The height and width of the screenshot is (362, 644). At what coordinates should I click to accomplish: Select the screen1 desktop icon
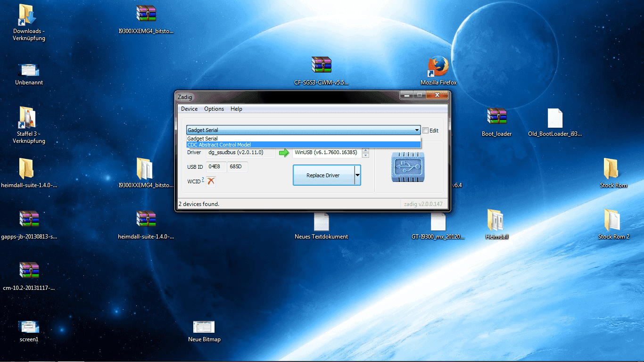coord(29,331)
